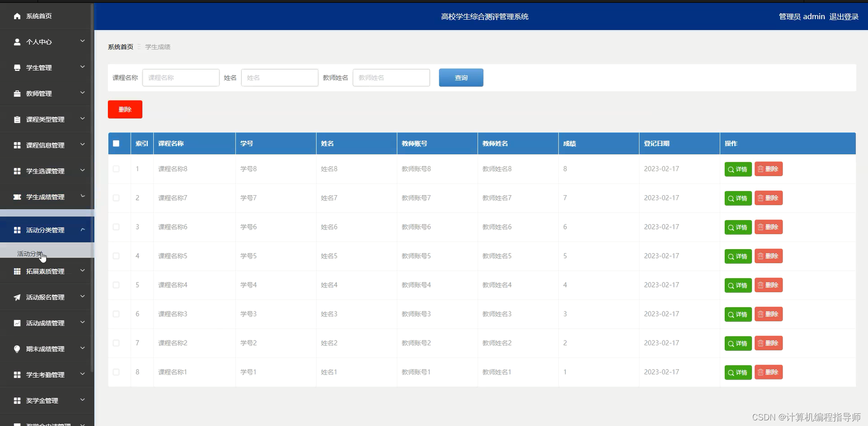Screen dimensions: 868x426
Task: Click the grid icon for 活动分类管理
Action: click(x=17, y=230)
